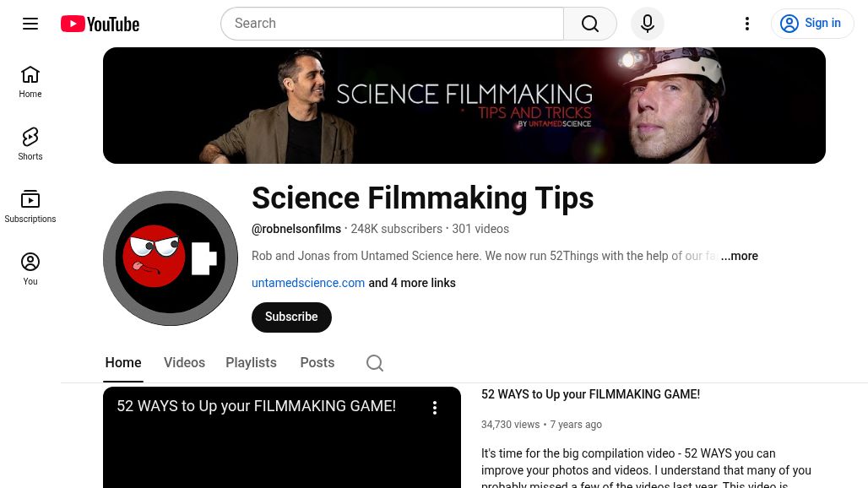Open the untamedscience.com link

[308, 283]
